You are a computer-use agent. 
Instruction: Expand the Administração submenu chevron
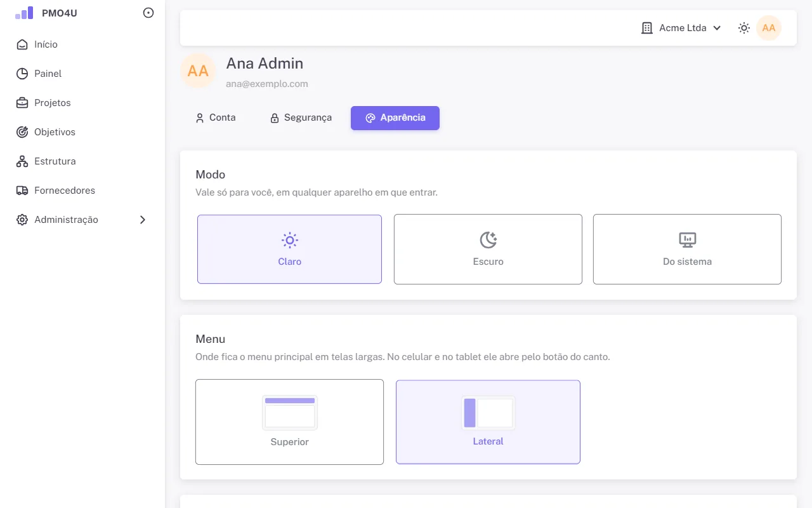[143, 220]
